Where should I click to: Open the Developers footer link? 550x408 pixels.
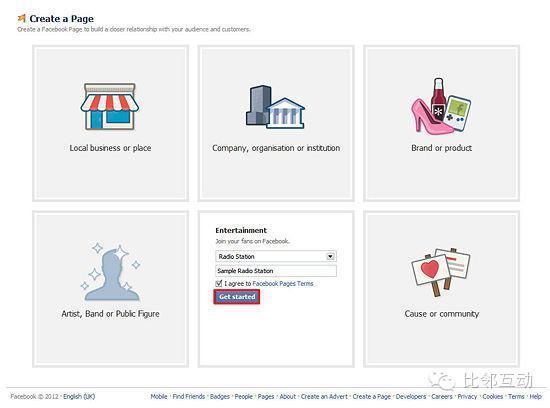pyautogui.click(x=411, y=396)
